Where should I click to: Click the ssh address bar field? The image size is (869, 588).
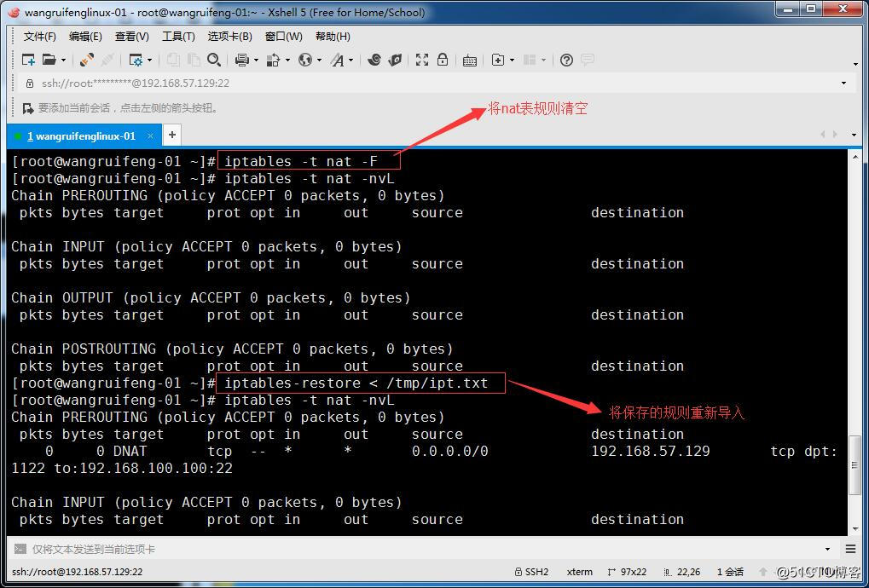tap(435, 83)
